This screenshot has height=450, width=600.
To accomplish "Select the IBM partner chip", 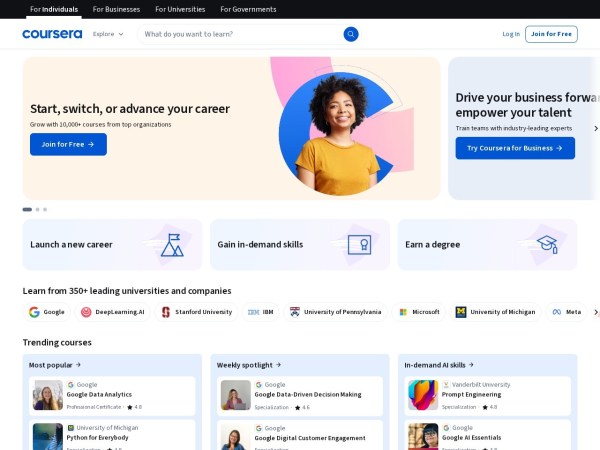I will coord(261,312).
